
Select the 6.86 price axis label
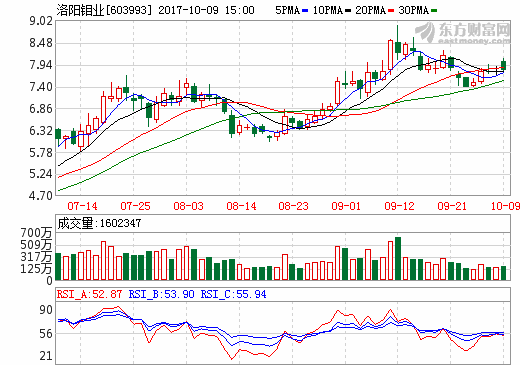[x=41, y=109]
